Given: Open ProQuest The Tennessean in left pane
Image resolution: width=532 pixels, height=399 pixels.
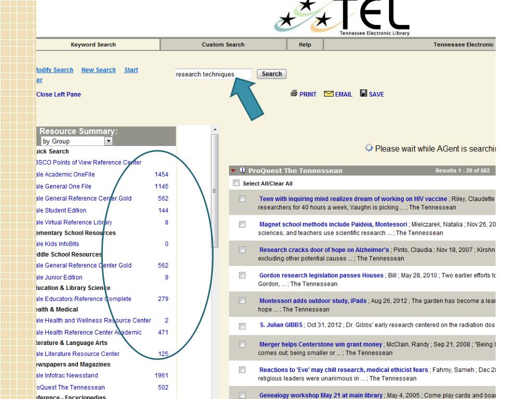Looking at the screenshot, I should click(71, 388).
